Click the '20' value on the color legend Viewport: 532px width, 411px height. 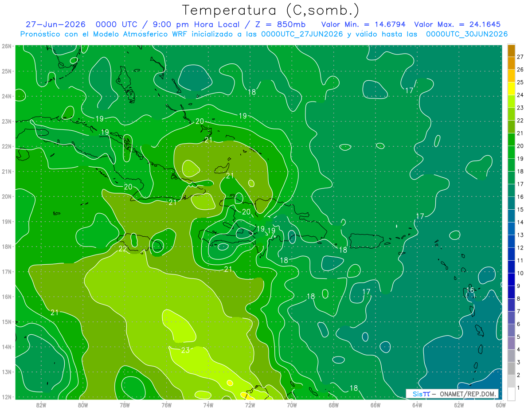(520, 145)
